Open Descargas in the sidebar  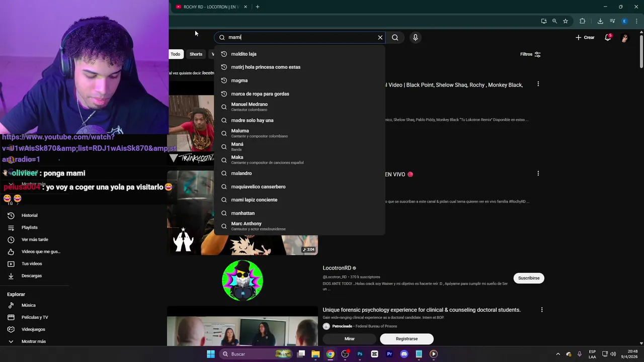pyautogui.click(x=31, y=276)
